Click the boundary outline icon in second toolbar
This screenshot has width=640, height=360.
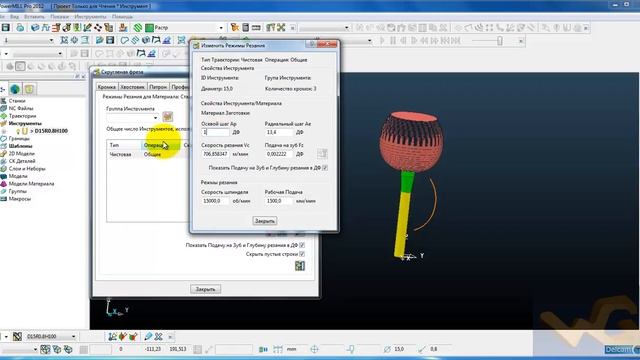pyautogui.click(x=125, y=40)
